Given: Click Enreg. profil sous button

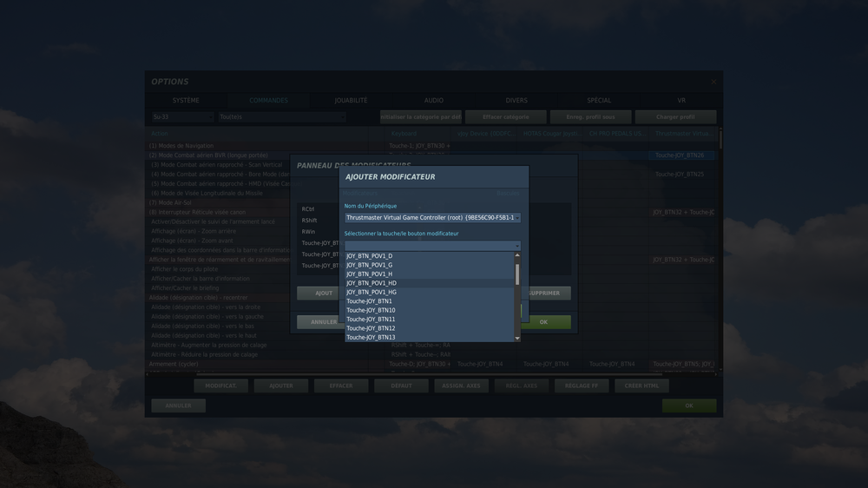Looking at the screenshot, I should [x=590, y=117].
